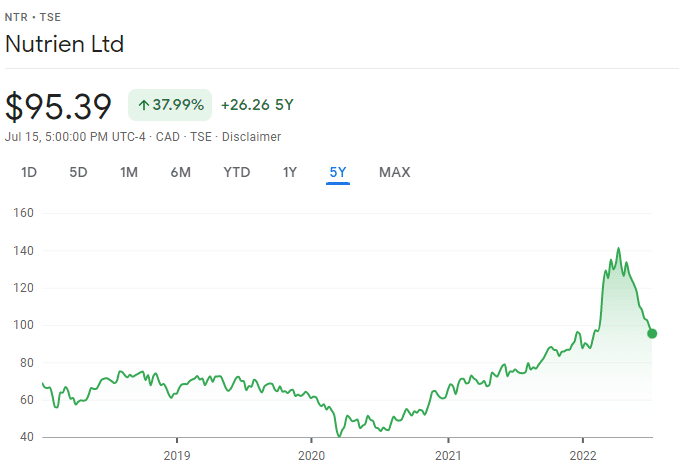Image resolution: width=679 pixels, height=470 pixels.
Task: Click the 2022 x-axis label
Action: (x=583, y=456)
